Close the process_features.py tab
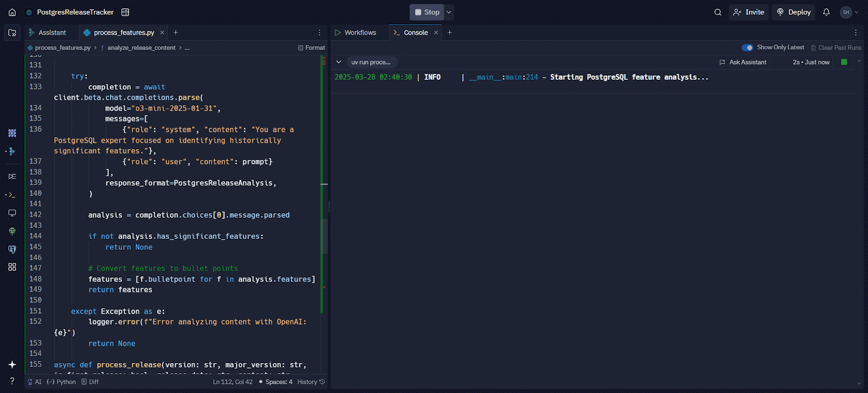This screenshot has height=393, width=868. 162,33
